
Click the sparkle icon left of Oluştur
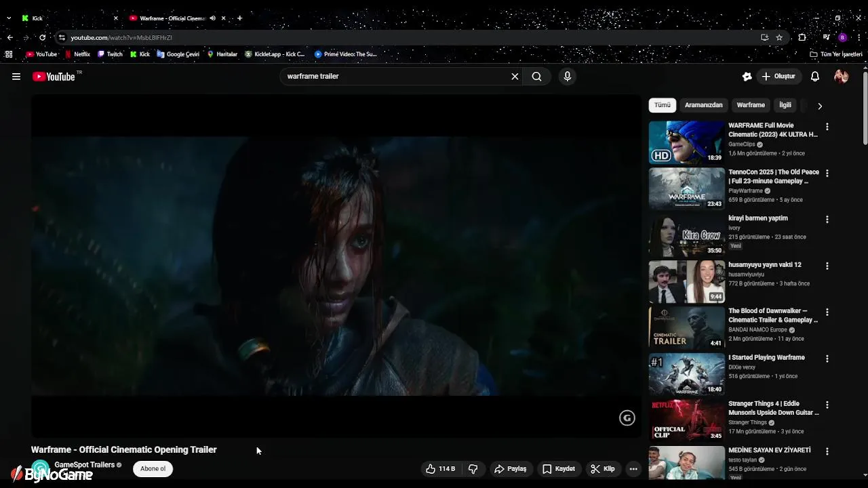(x=747, y=77)
